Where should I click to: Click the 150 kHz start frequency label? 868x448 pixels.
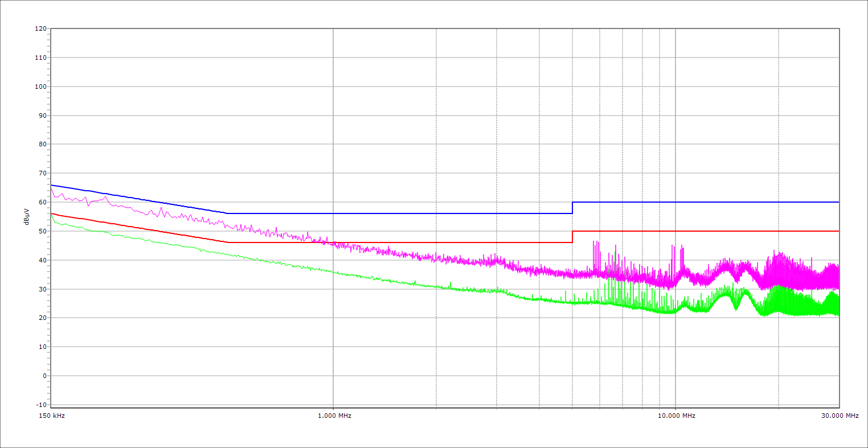tap(51, 416)
